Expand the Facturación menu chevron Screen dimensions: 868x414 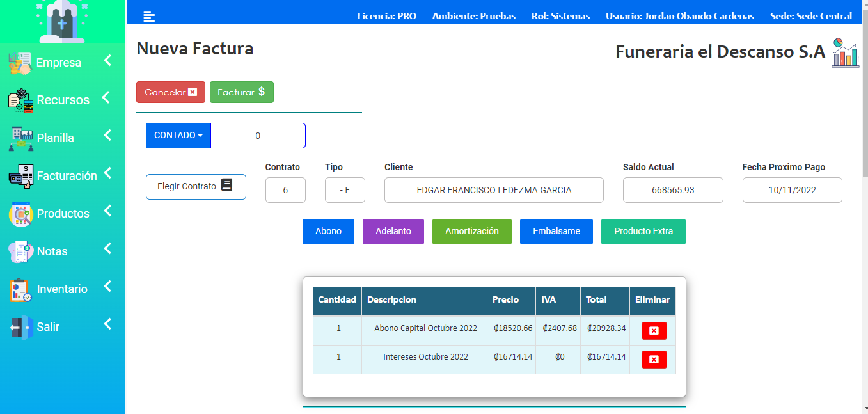coord(107,173)
